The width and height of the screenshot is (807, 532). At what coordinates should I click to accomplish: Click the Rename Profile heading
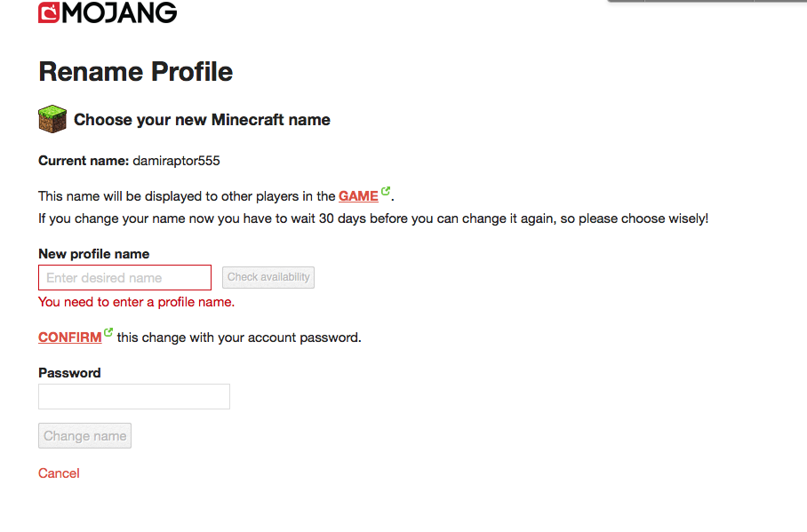(x=135, y=72)
